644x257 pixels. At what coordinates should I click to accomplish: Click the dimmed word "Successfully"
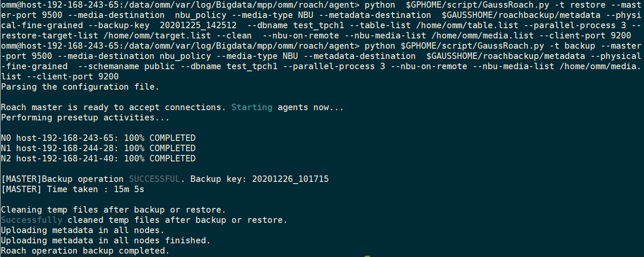coord(32,220)
